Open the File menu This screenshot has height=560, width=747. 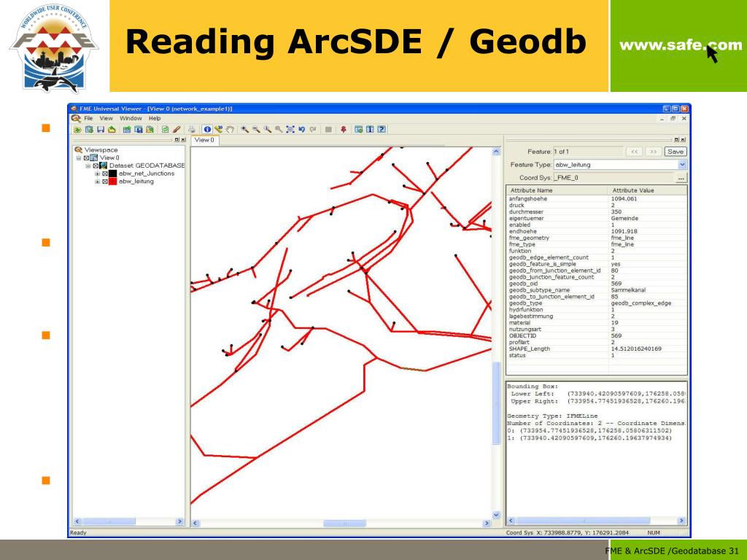88,118
